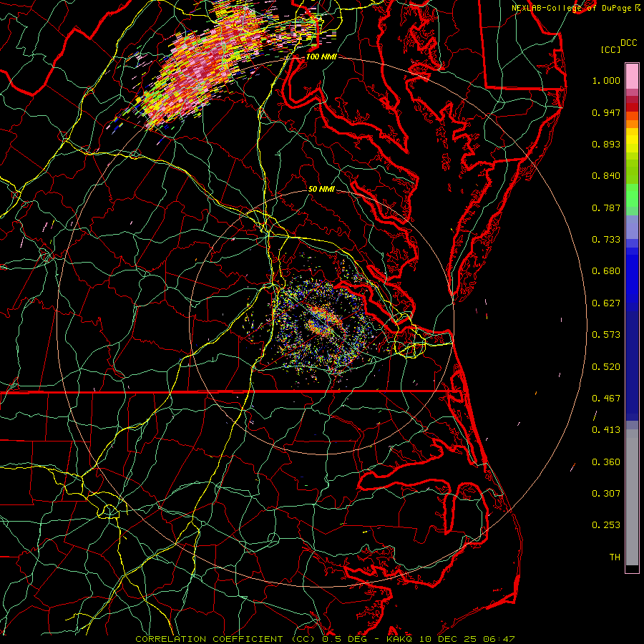Click the TH threshold legend label

click(x=615, y=557)
